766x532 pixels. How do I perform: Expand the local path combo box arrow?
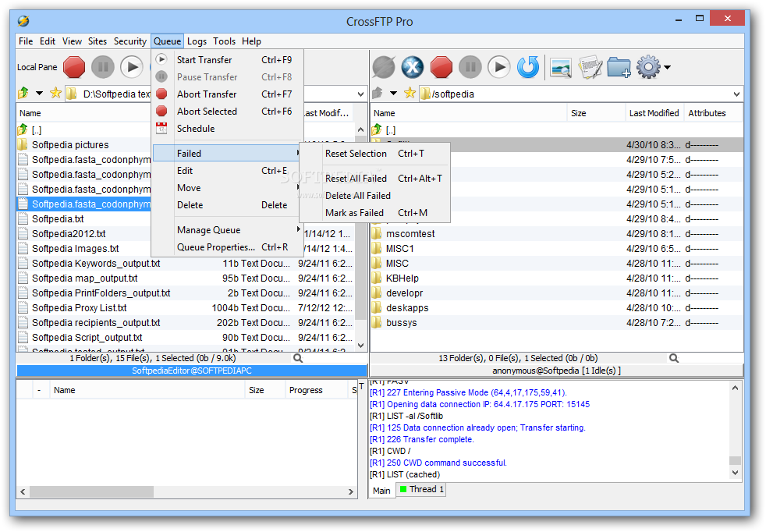coord(360,94)
